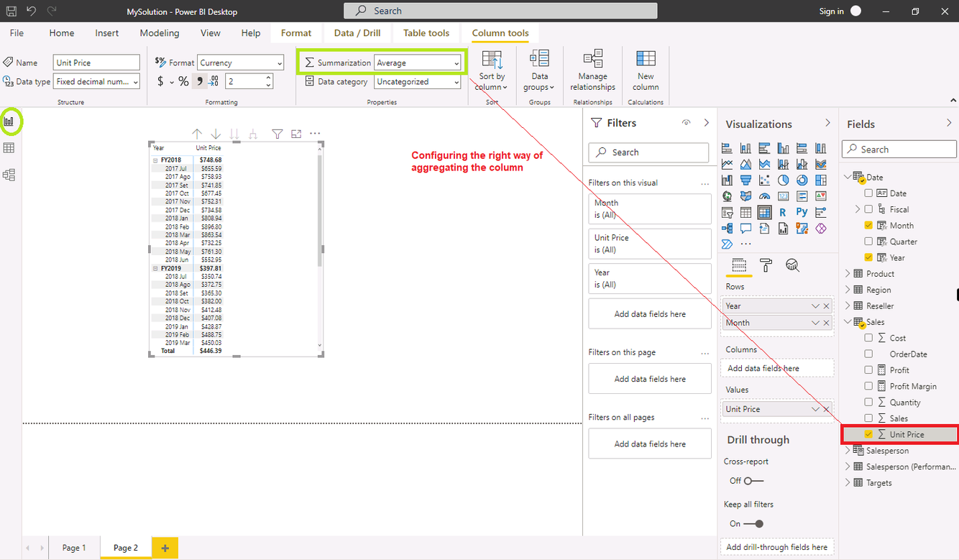This screenshot has width=959, height=560.
Task: Expand the Targets table
Action: tap(848, 483)
